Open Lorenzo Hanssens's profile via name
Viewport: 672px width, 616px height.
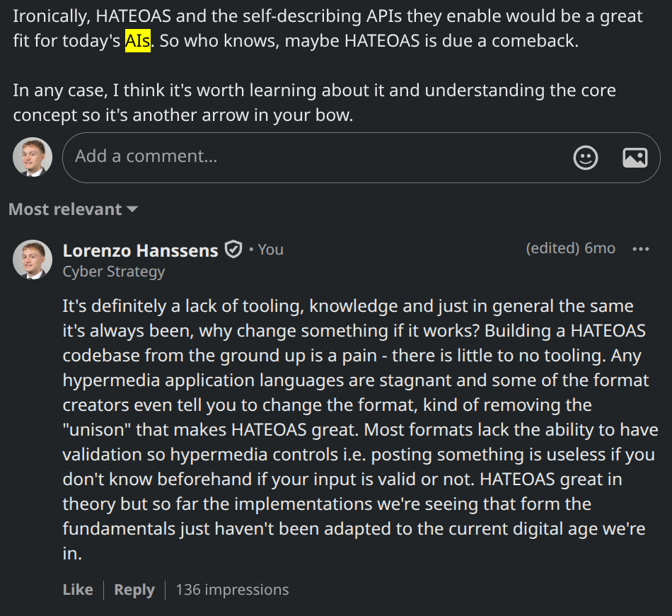[140, 250]
